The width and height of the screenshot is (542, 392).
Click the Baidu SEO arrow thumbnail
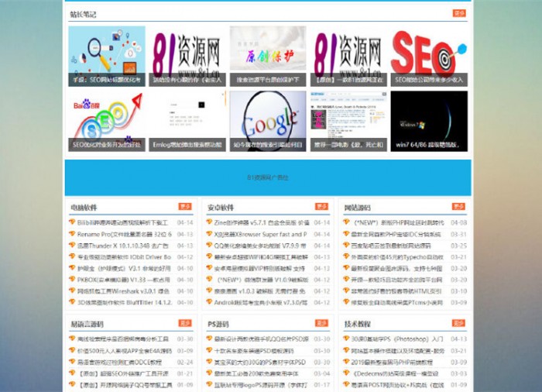tap(107, 120)
